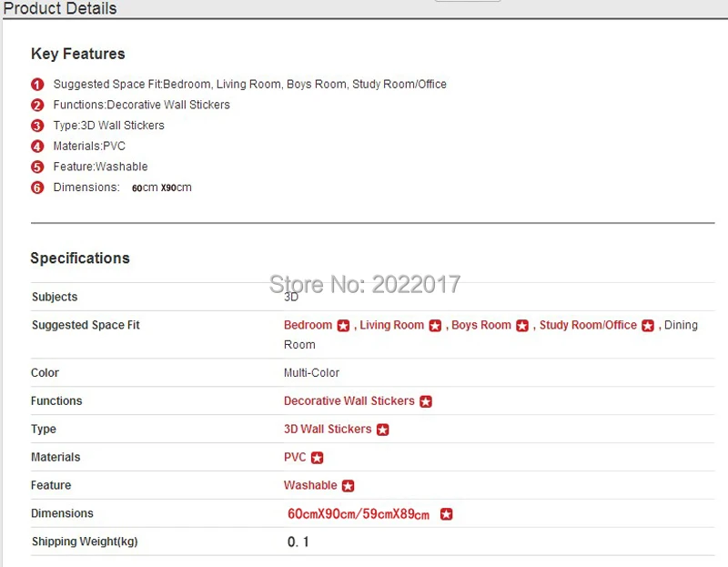728x567 pixels.
Task: Click the red star icon after Bedroom
Action: pos(343,326)
